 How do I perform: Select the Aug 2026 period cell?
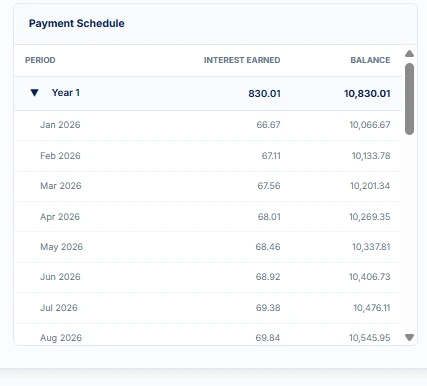click(61, 338)
